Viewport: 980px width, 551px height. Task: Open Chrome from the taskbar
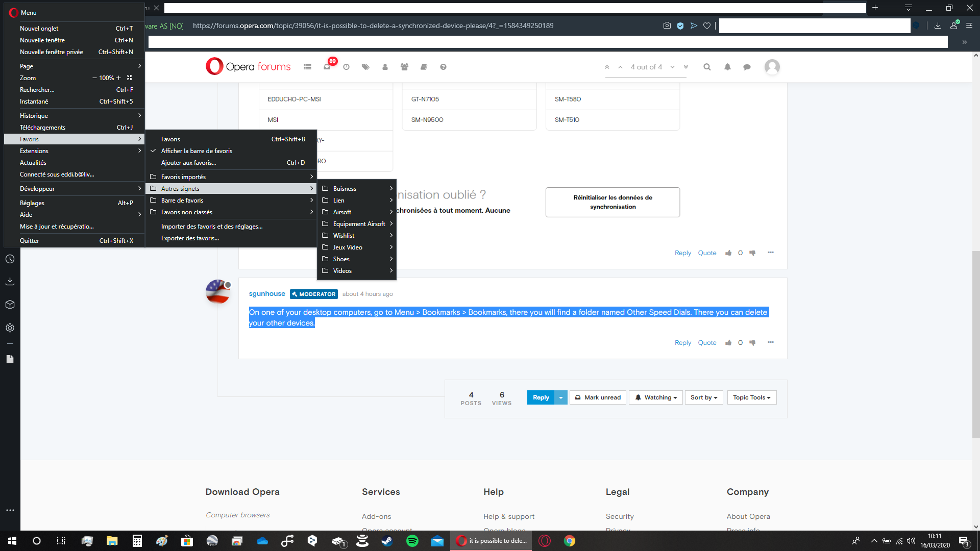(570, 541)
